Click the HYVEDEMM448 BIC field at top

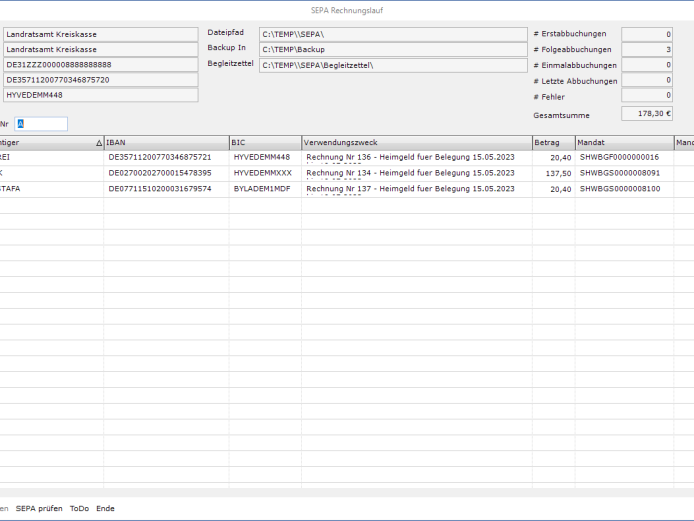click(x=100, y=95)
